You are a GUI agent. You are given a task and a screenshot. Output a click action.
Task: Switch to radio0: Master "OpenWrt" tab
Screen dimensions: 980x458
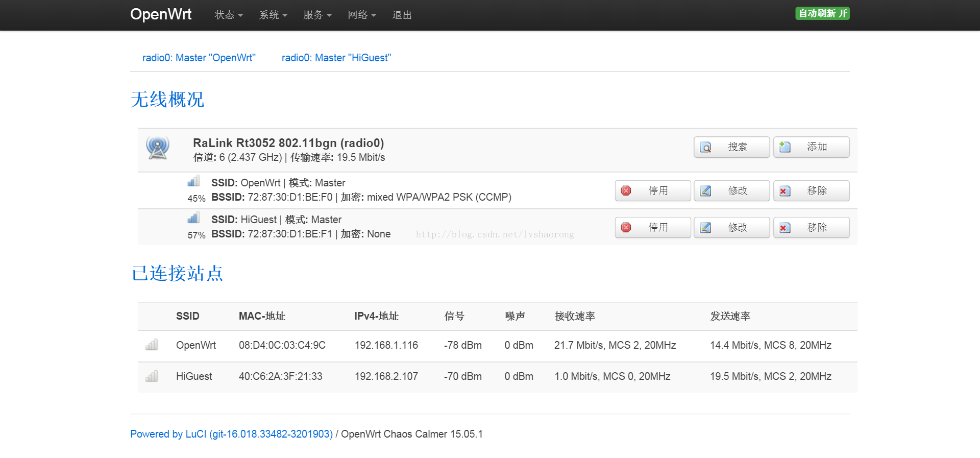[x=199, y=58]
